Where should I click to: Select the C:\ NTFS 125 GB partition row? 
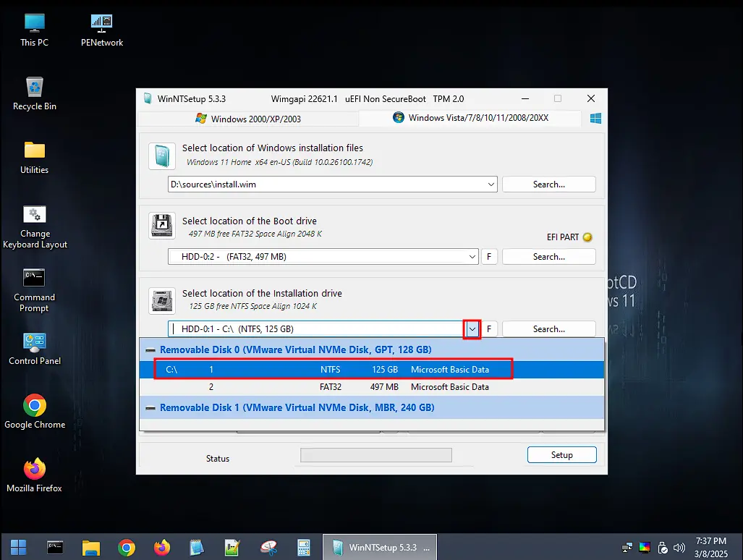(x=333, y=369)
